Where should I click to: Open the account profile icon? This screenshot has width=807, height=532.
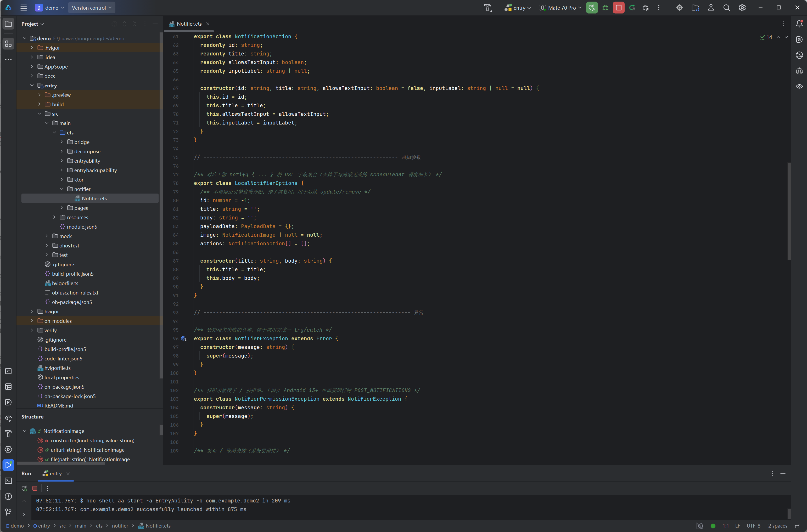point(711,8)
